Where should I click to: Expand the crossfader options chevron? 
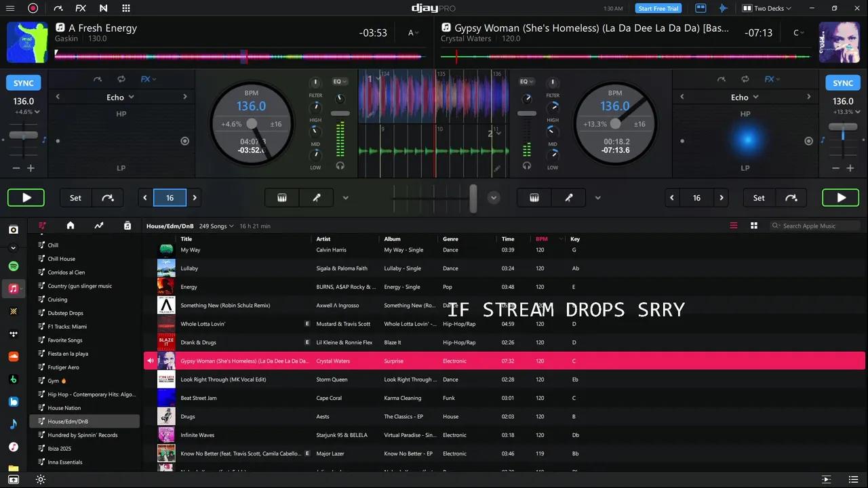494,198
